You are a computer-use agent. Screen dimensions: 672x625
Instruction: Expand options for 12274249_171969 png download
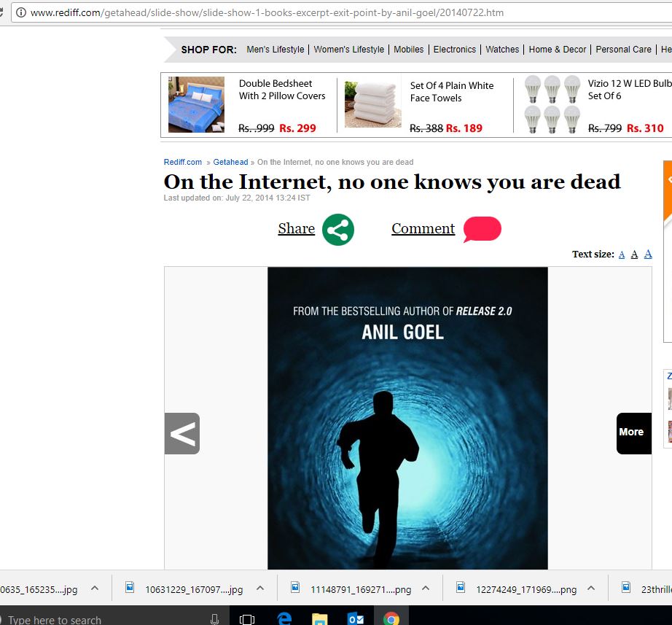[591, 589]
